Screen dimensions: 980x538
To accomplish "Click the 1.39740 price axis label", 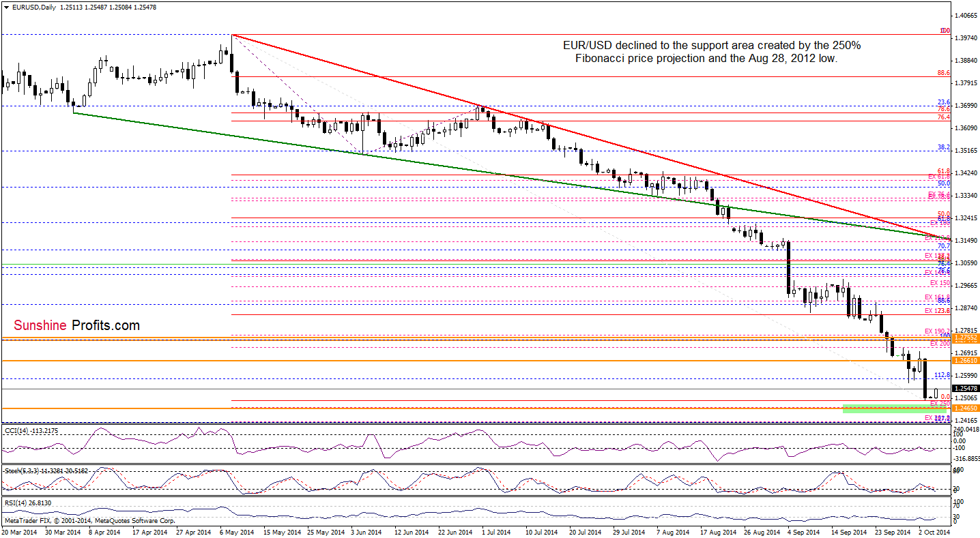I will (x=967, y=38).
